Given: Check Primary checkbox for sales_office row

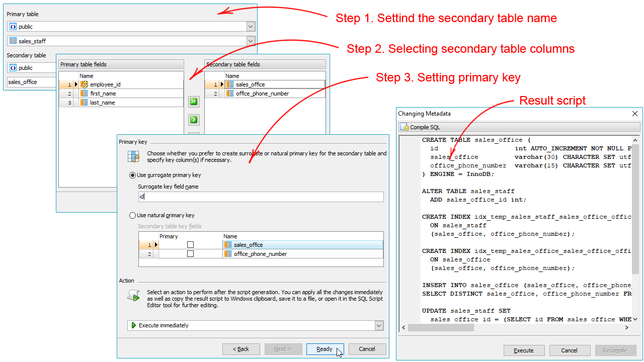Looking at the screenshot, I should pos(190,245).
